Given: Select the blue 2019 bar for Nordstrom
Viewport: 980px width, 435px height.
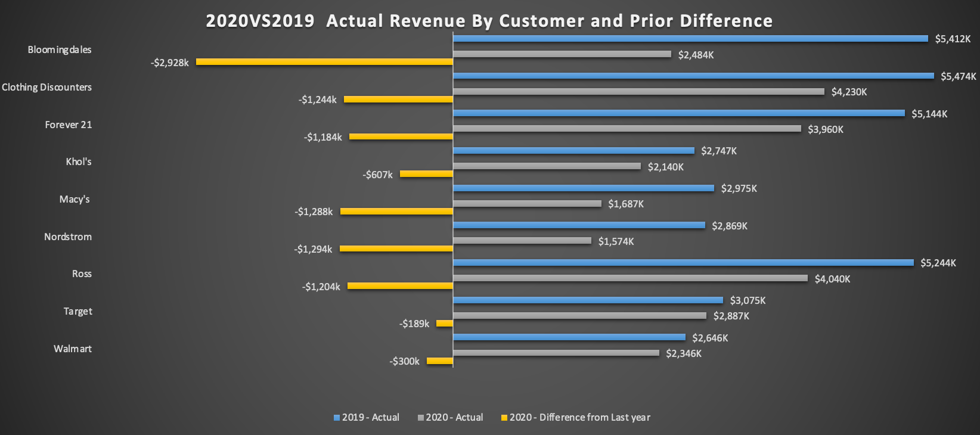Looking at the screenshot, I should pyautogui.click(x=579, y=225).
